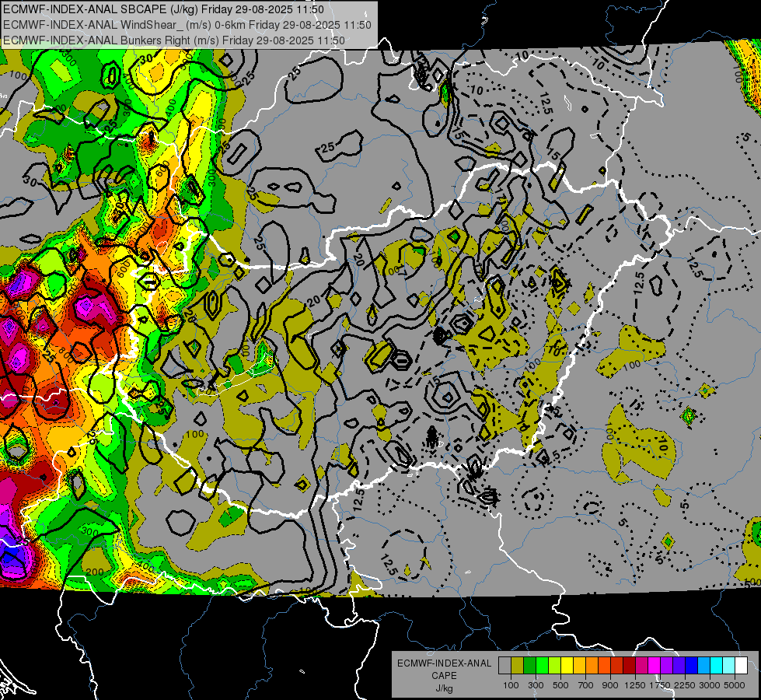Viewport: 761px width, 700px height.
Task: Select the yellow-green lime legend swatch
Action: coord(555,665)
